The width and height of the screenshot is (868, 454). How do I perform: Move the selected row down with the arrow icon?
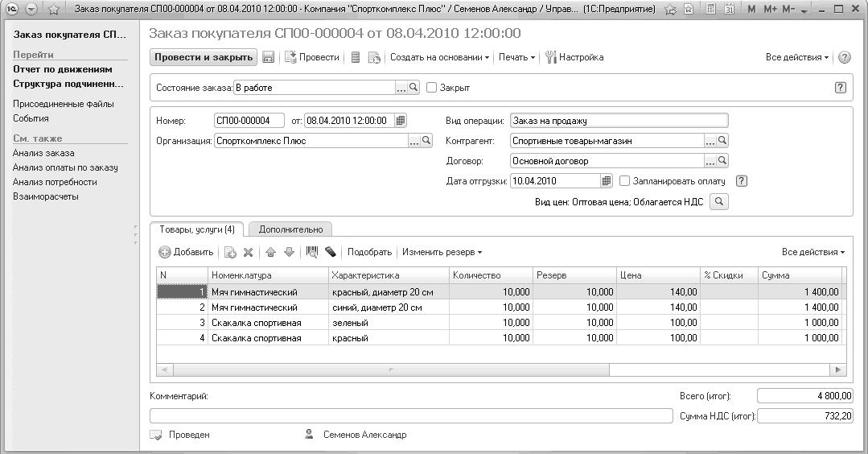[289, 253]
